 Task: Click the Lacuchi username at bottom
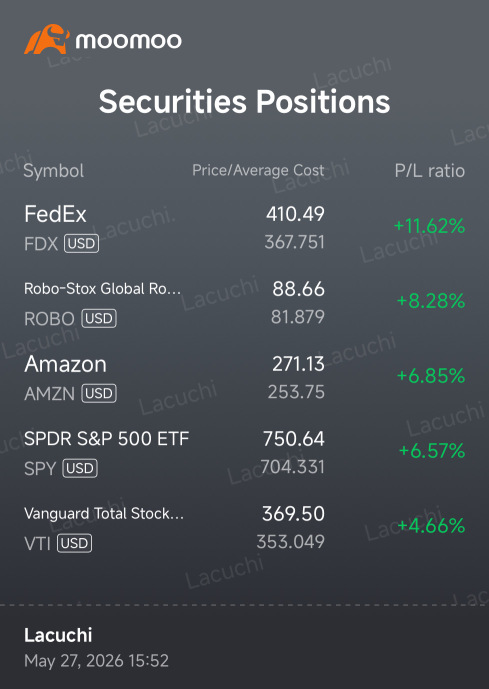tap(58, 635)
